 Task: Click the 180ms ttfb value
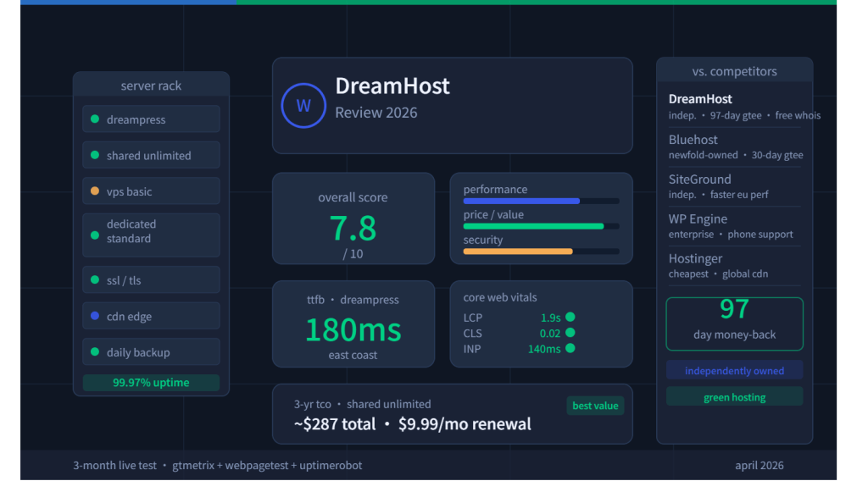(x=353, y=329)
